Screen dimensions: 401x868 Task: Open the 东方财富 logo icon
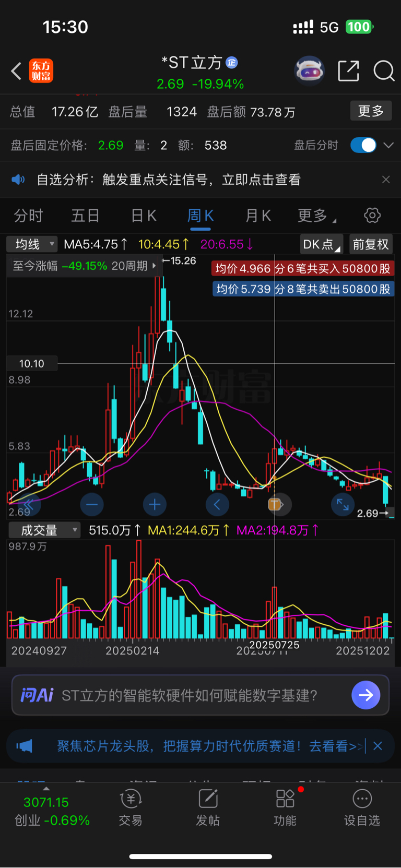pyautogui.click(x=41, y=71)
